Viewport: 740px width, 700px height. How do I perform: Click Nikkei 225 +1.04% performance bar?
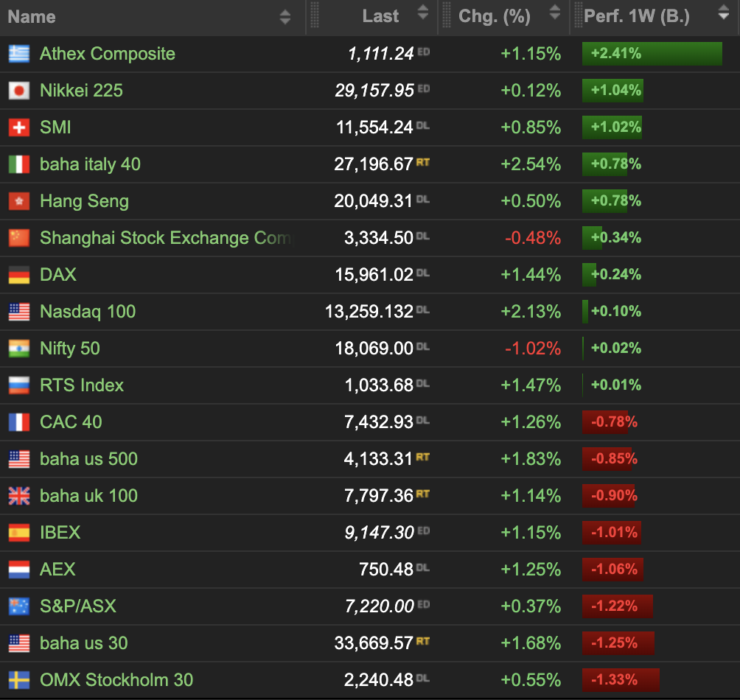[612, 91]
